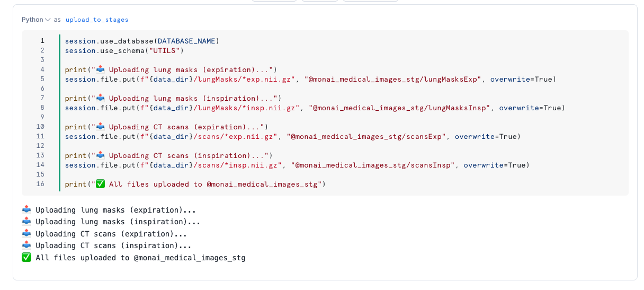The height and width of the screenshot is (290, 644).
Task: Click the inbox emoji on code line 7
Action: pos(100,98)
